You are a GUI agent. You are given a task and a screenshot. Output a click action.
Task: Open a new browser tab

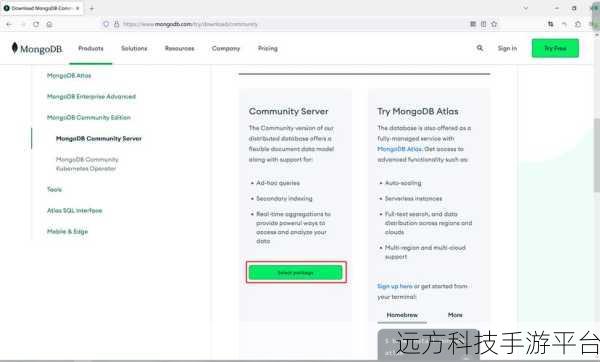pyautogui.click(x=91, y=8)
